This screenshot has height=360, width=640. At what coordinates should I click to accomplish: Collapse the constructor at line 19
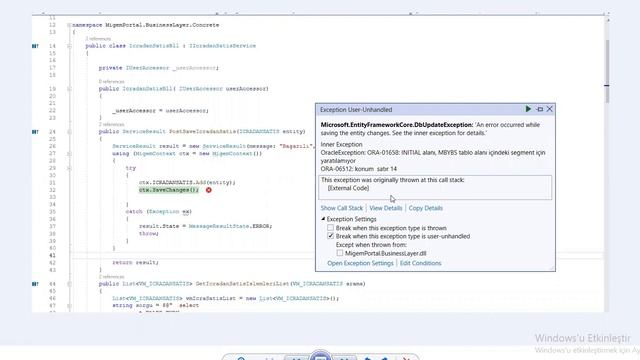click(69, 89)
